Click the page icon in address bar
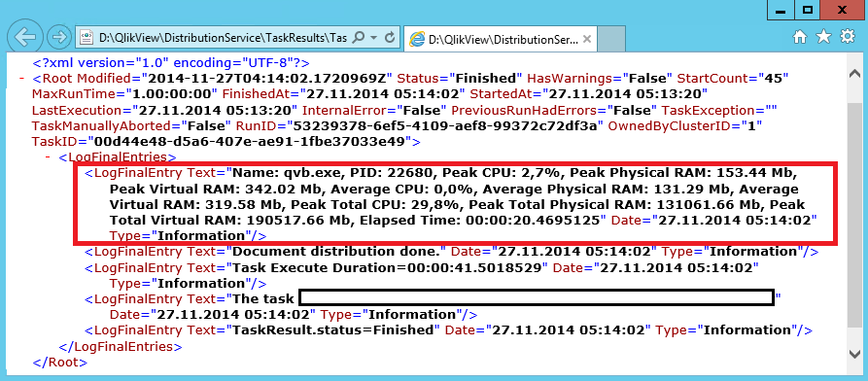Image resolution: width=868 pixels, height=381 pixels. 87,38
